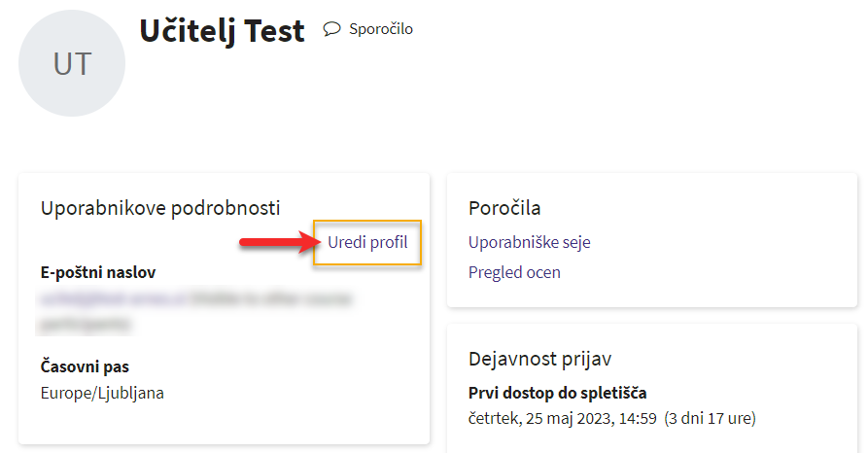The height and width of the screenshot is (453, 868).
Task: Open the Sporočilo message link
Action: click(x=380, y=29)
